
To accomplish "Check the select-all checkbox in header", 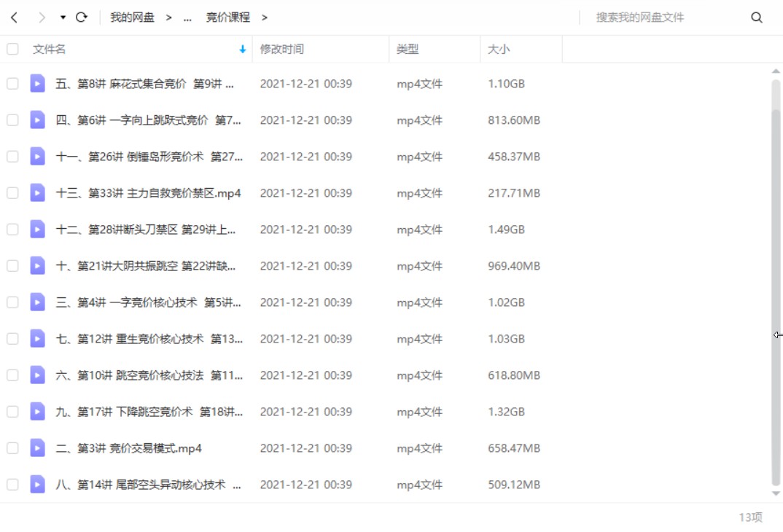I will click(x=12, y=49).
